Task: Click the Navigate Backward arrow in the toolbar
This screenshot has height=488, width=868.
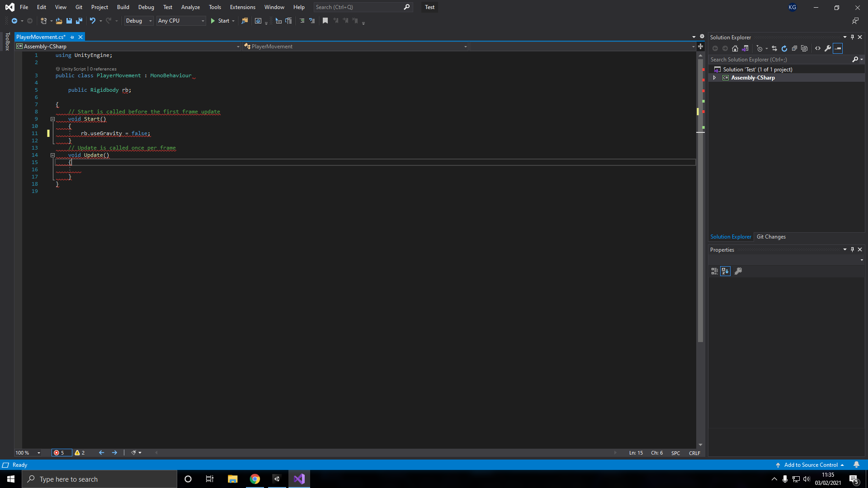Action: (14, 21)
